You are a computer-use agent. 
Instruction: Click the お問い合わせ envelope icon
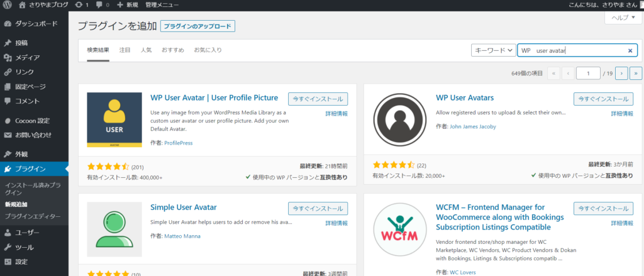click(7, 135)
